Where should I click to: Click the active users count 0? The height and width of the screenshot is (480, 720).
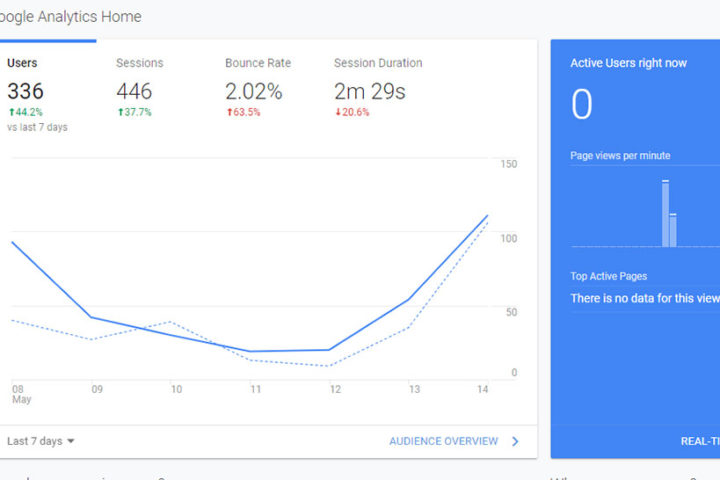pyautogui.click(x=581, y=104)
